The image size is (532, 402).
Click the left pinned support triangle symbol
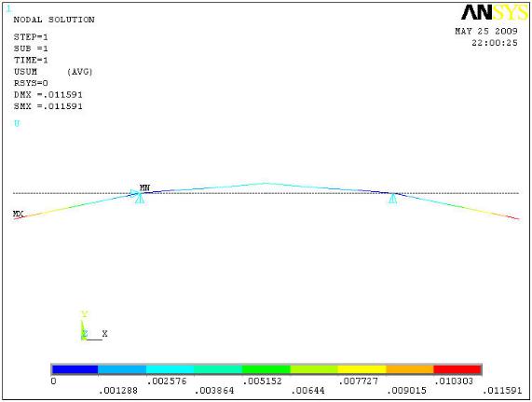coord(140,198)
